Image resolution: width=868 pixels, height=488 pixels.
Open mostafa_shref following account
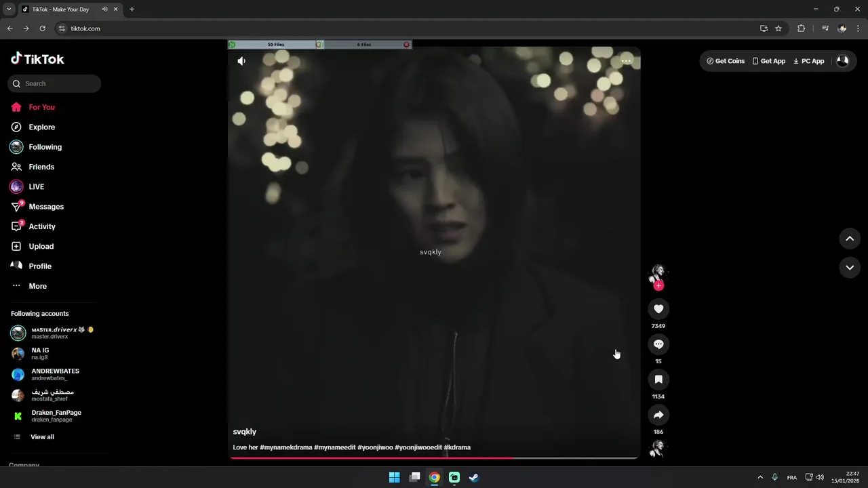click(53, 395)
